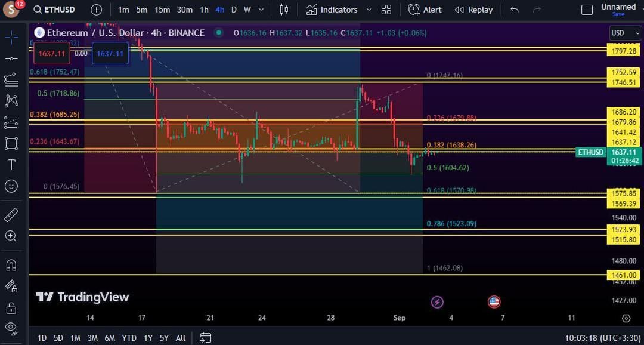Screen dimensions: 644x345
Task: Open the Alert creation button
Action: tap(425, 10)
